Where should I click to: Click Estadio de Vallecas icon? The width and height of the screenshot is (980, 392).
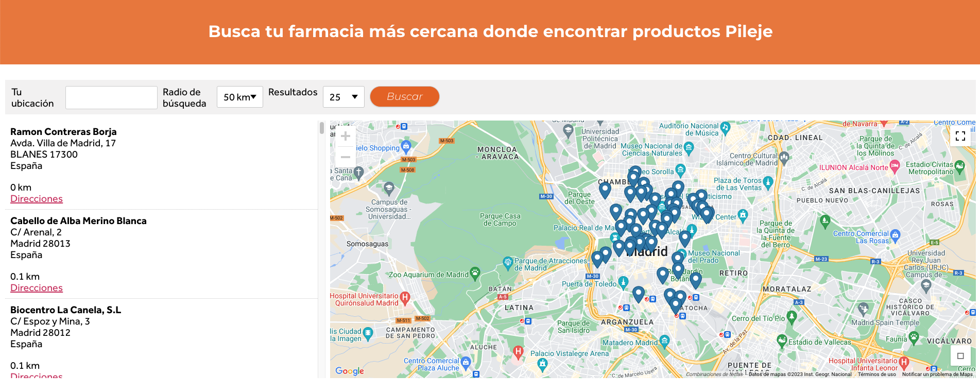[782, 340]
